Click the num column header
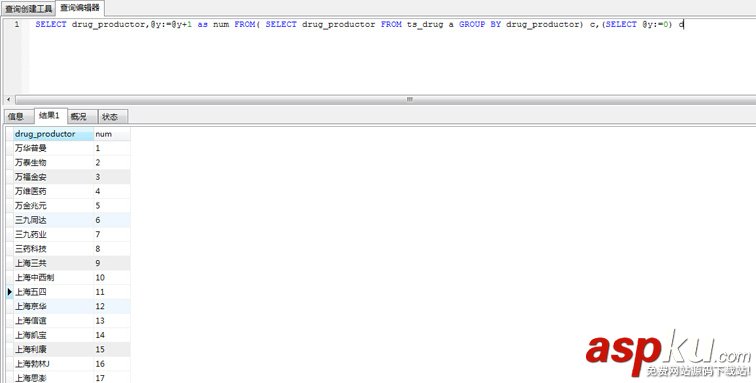This screenshot has height=383, width=756. pos(112,134)
